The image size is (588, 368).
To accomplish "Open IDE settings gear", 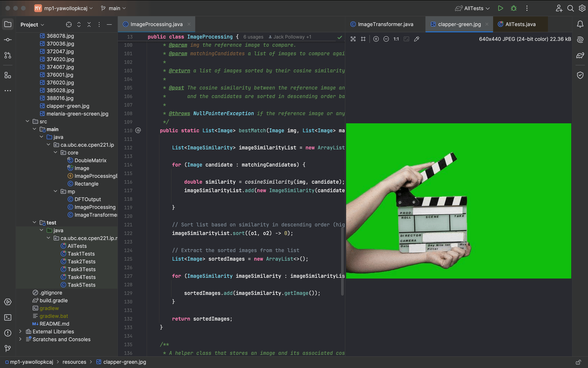I will coord(582,8).
